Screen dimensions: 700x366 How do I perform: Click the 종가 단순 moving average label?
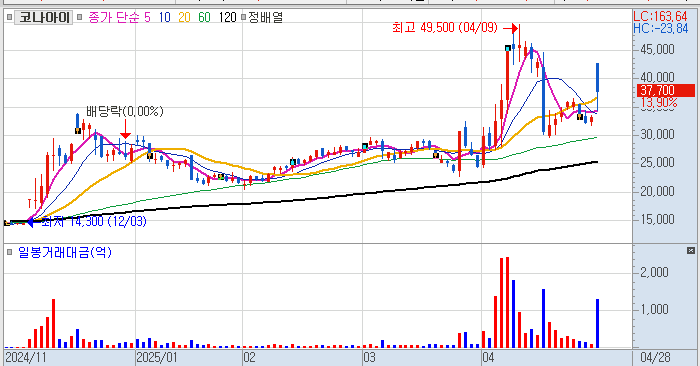pos(114,17)
